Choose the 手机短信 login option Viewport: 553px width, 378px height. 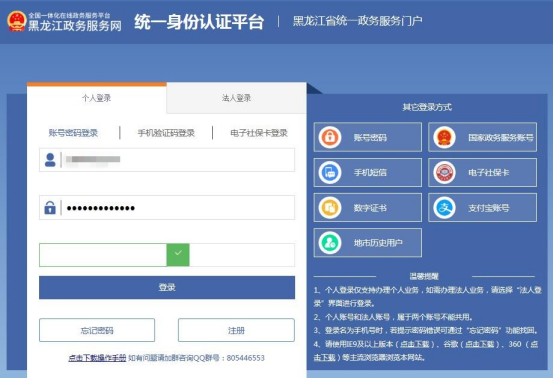coord(367,172)
